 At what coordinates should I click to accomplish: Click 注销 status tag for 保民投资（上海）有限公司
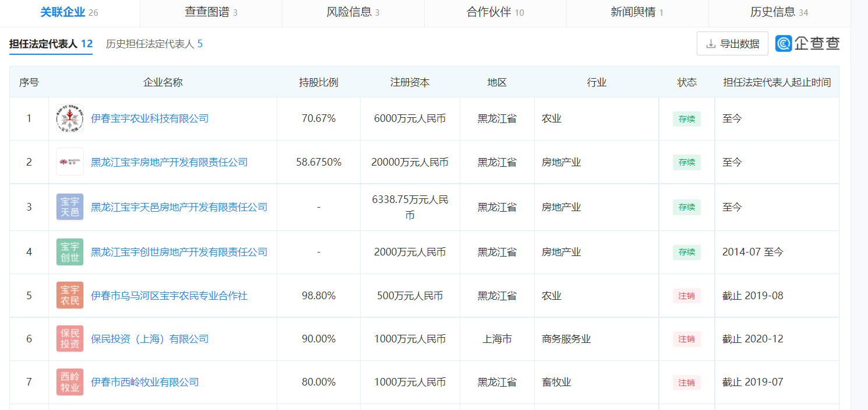(687, 339)
